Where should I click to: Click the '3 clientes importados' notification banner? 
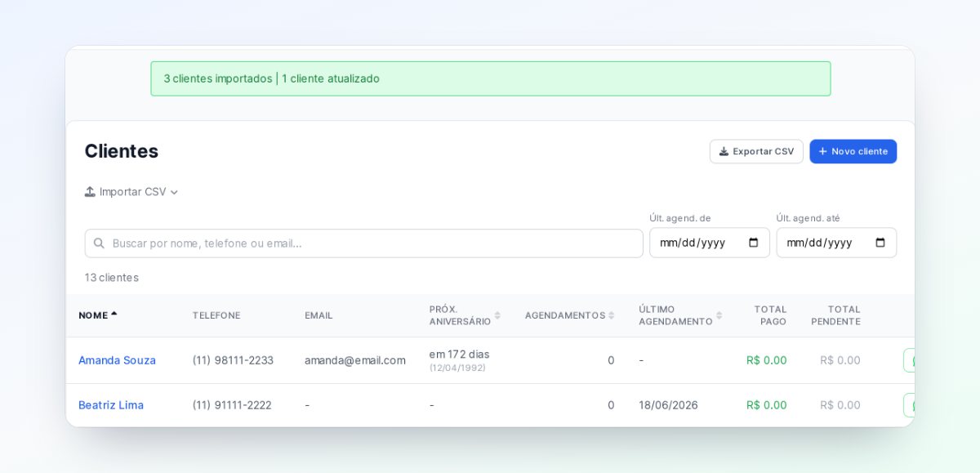pyautogui.click(x=491, y=78)
